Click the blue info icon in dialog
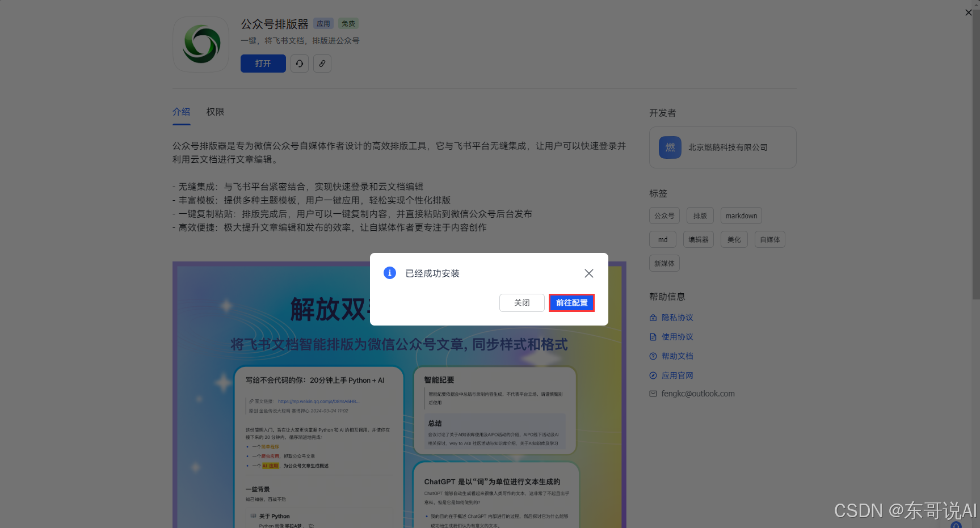 coord(390,273)
